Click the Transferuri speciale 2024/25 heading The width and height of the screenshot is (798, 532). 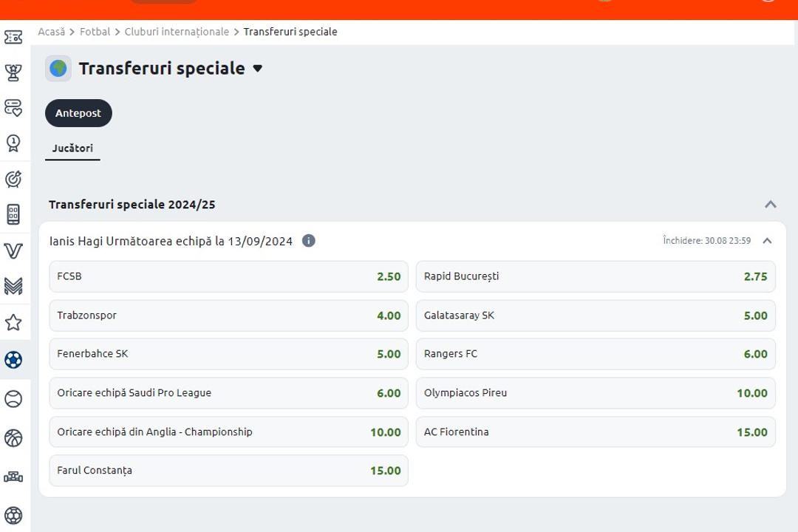click(x=132, y=205)
